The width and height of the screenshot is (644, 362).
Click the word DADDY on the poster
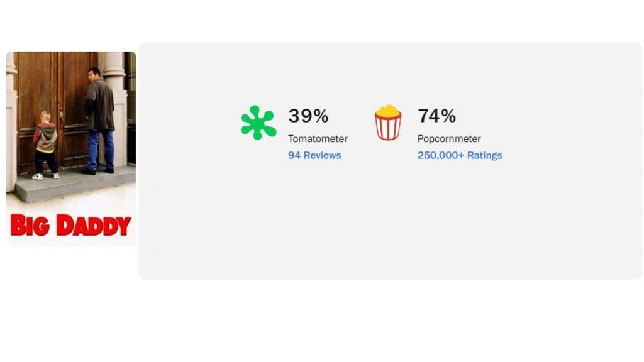point(94,226)
